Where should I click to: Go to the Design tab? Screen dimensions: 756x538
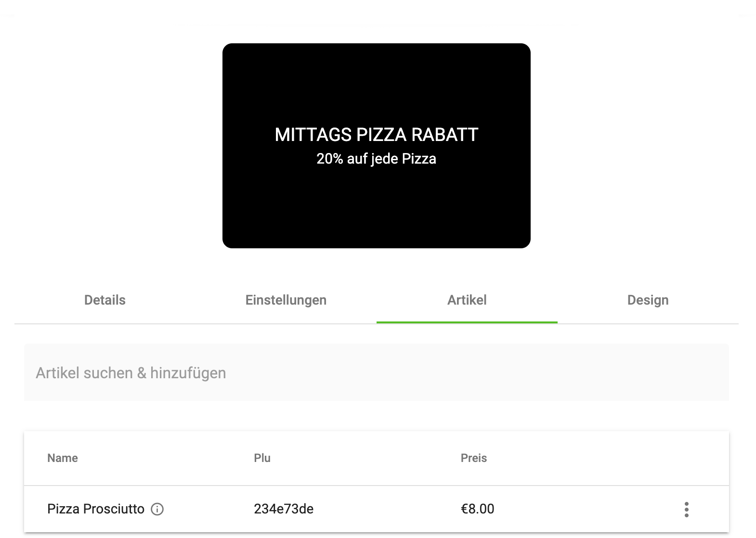(648, 300)
